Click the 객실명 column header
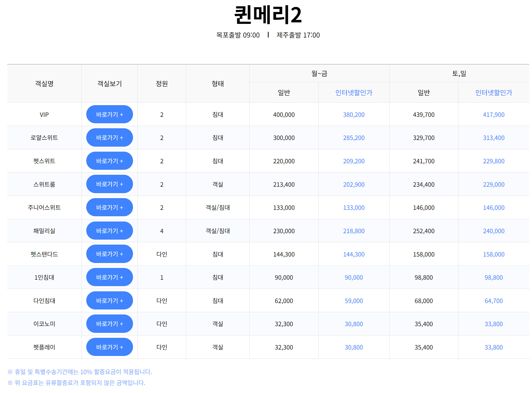 44,84
